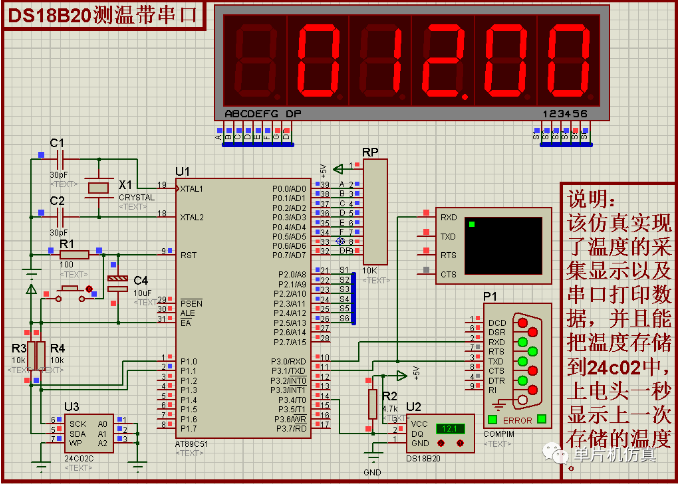682x484 pixels.
Task: Click the DCD pin label on COMPIM
Action: 497,323
